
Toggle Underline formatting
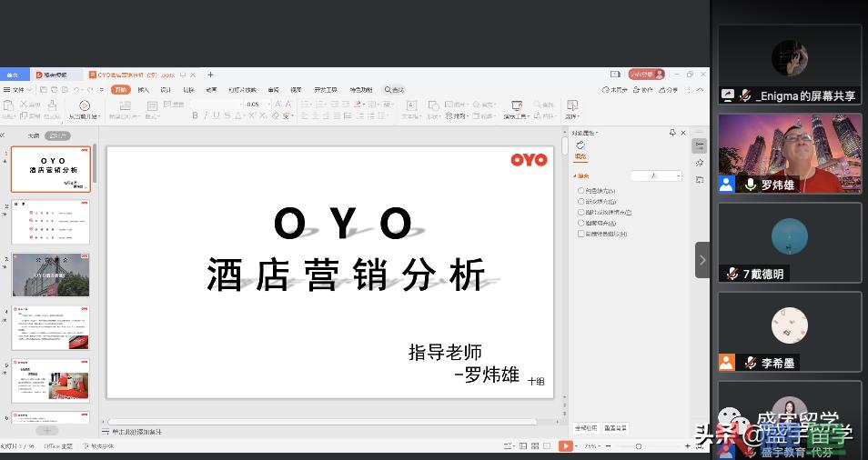coord(216,115)
